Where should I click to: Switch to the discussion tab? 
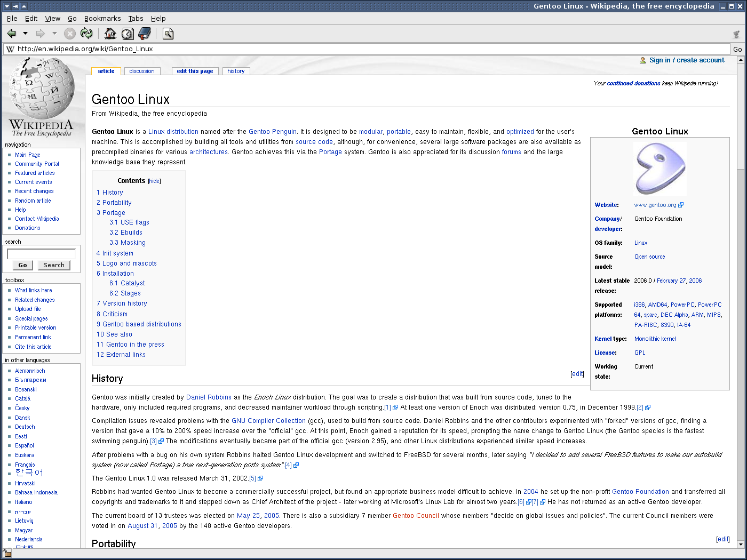[x=142, y=71]
